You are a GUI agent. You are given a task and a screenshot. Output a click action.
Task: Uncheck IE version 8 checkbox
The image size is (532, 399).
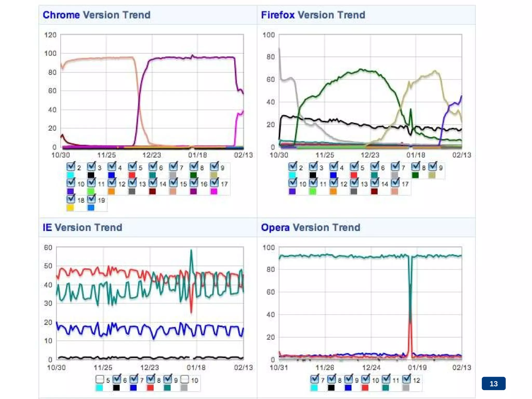tap(150, 379)
